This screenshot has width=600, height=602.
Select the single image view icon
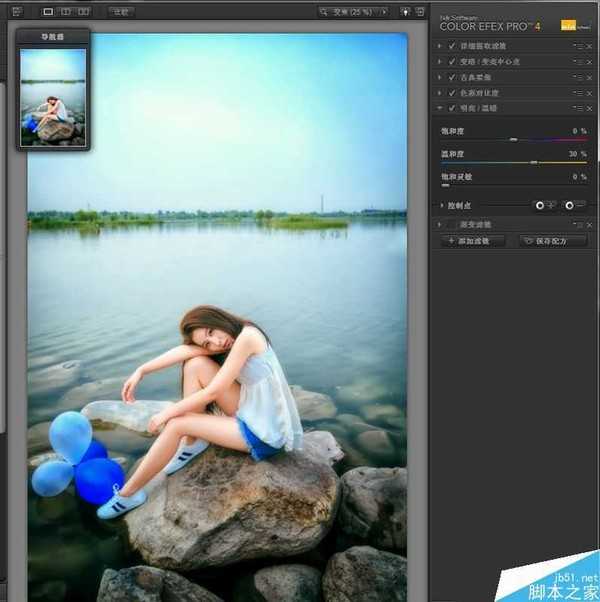tap(48, 12)
